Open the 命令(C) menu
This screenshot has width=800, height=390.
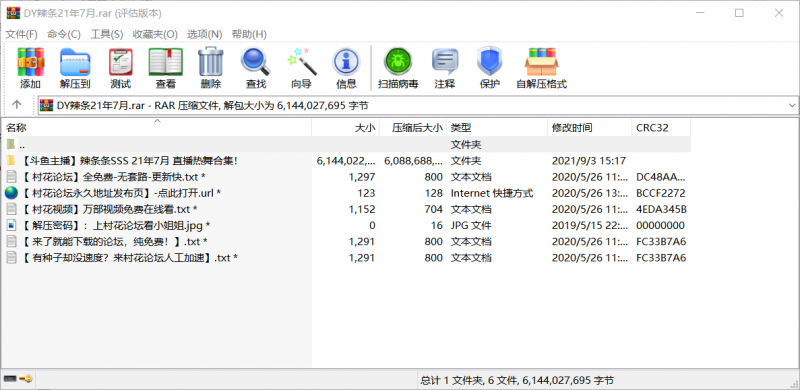pos(64,34)
